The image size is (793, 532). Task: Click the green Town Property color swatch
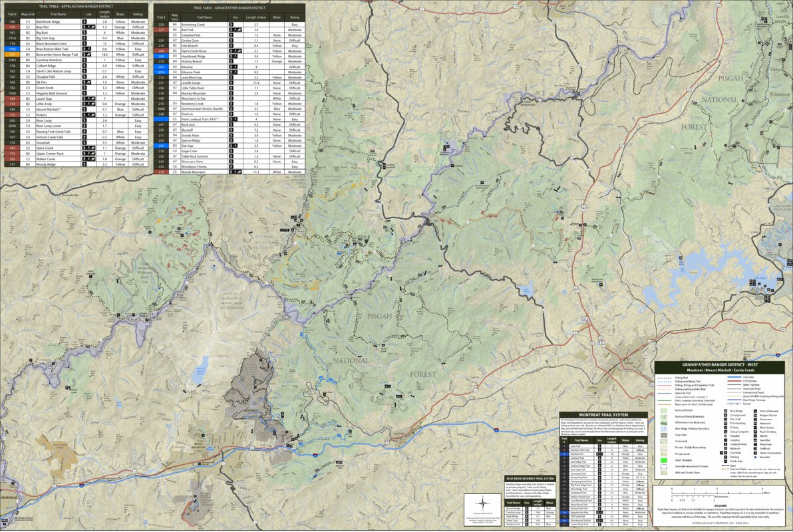pyautogui.click(x=663, y=460)
